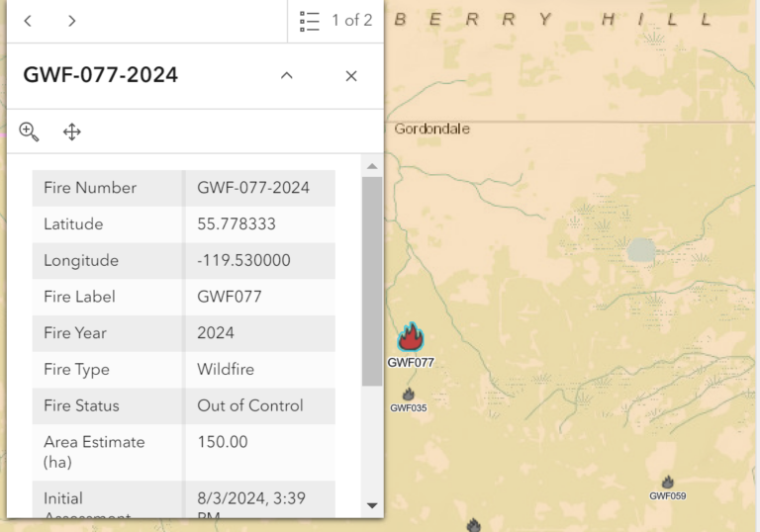Click the longitude value -119.530000
Viewport: 760px width, 532px height.
pyautogui.click(x=243, y=261)
